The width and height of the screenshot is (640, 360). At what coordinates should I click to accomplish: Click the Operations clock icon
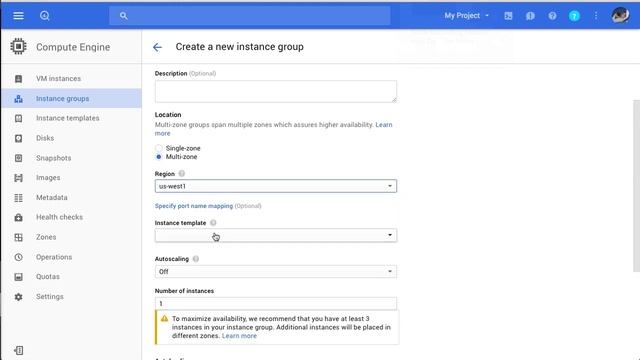(x=18, y=257)
